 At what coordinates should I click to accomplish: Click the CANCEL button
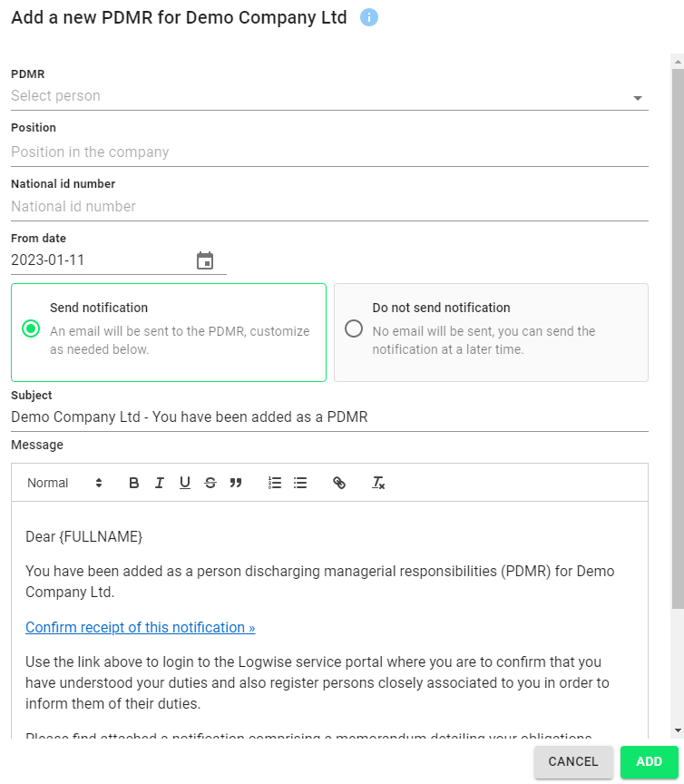point(573,761)
